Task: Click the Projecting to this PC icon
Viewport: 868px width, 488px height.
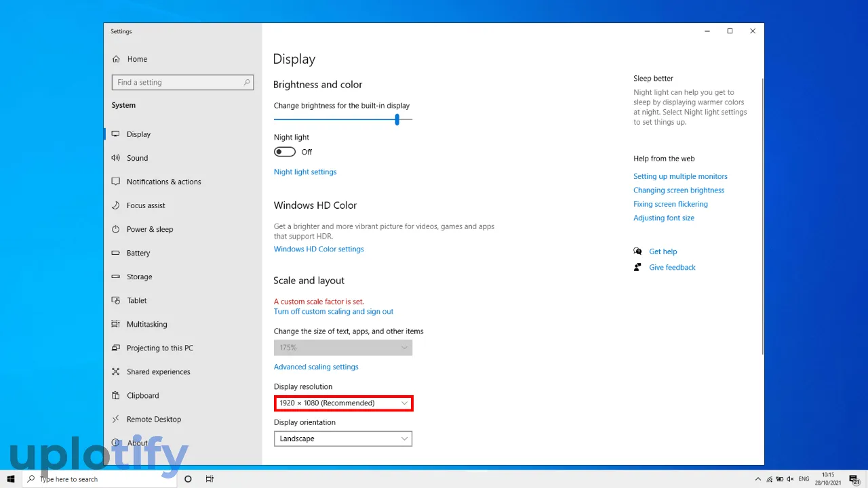Action: tap(115, 348)
